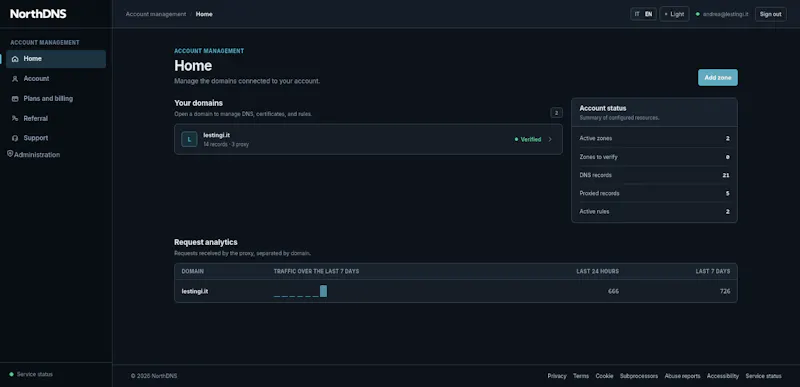Click the DNS records row
Image resolution: width=800 pixels, height=387 pixels.
(x=654, y=175)
